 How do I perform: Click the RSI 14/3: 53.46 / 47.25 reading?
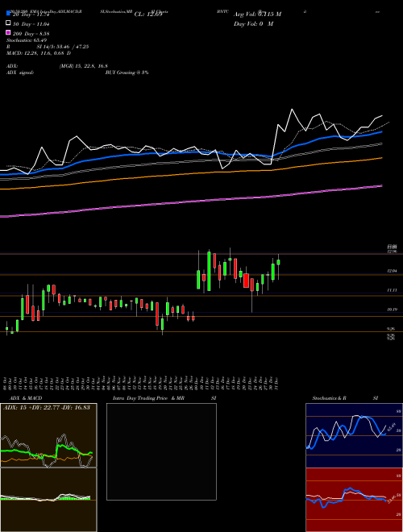[x=63, y=47]
